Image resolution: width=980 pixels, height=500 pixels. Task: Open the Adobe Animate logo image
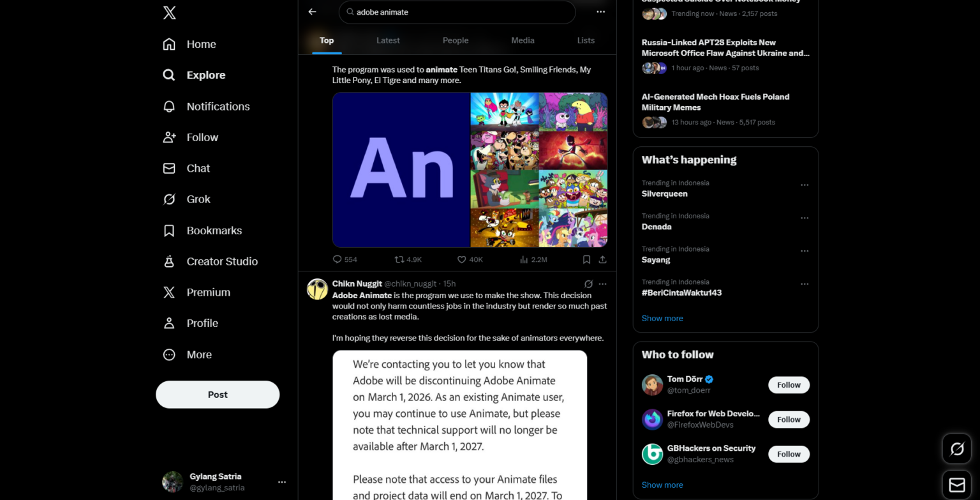coord(401,170)
